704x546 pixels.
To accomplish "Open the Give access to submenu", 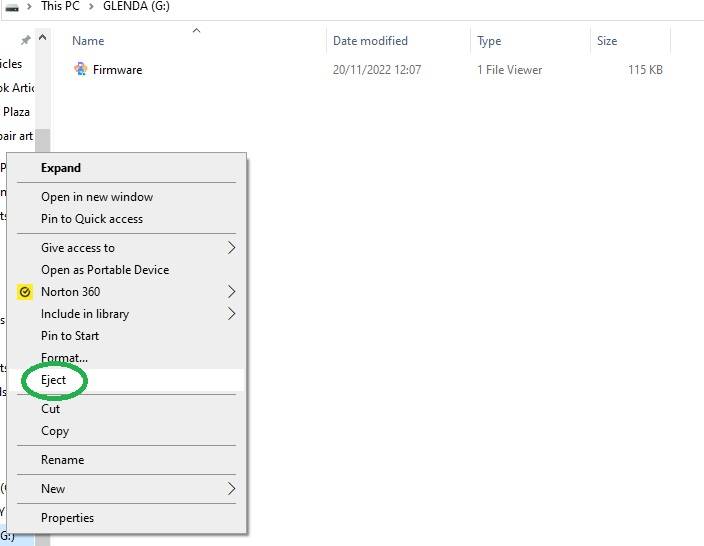I will click(x=127, y=248).
